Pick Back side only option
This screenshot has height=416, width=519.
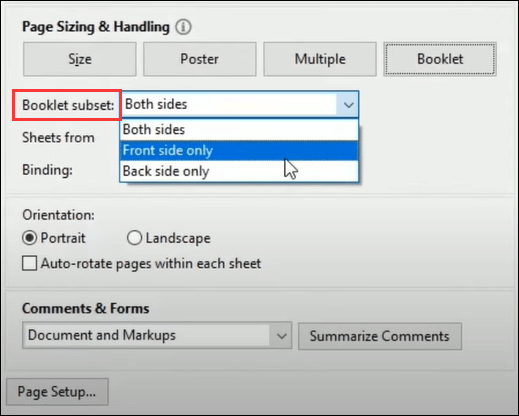pyautogui.click(x=239, y=171)
